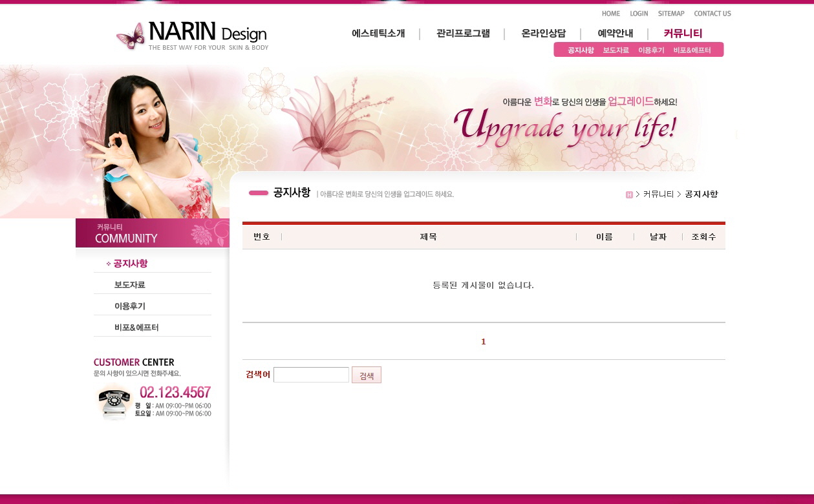Viewport: 814px width, 504px height.
Task: Open the 예약안내 main menu
Action: [x=615, y=34]
